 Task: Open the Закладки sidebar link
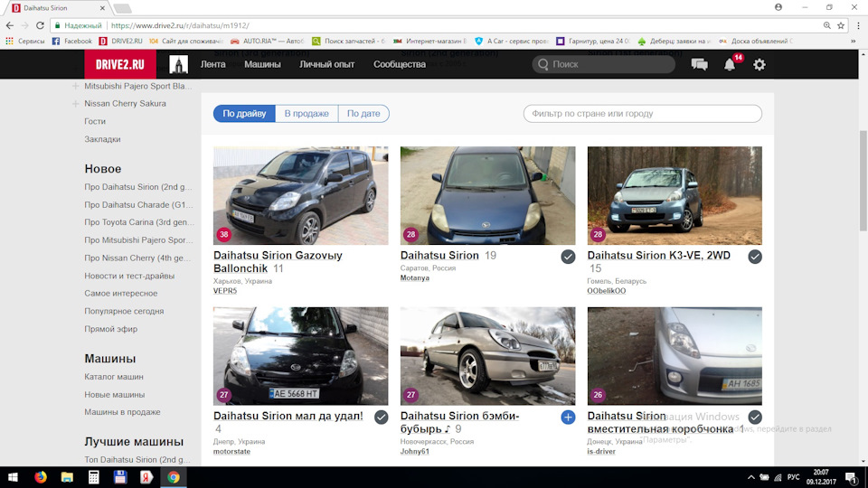tap(102, 139)
